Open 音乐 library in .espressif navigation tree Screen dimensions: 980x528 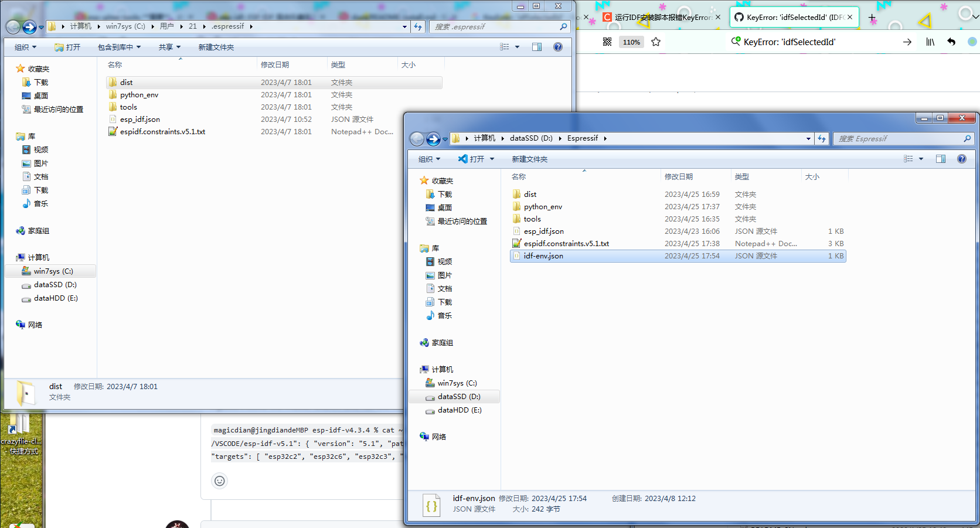(40, 204)
